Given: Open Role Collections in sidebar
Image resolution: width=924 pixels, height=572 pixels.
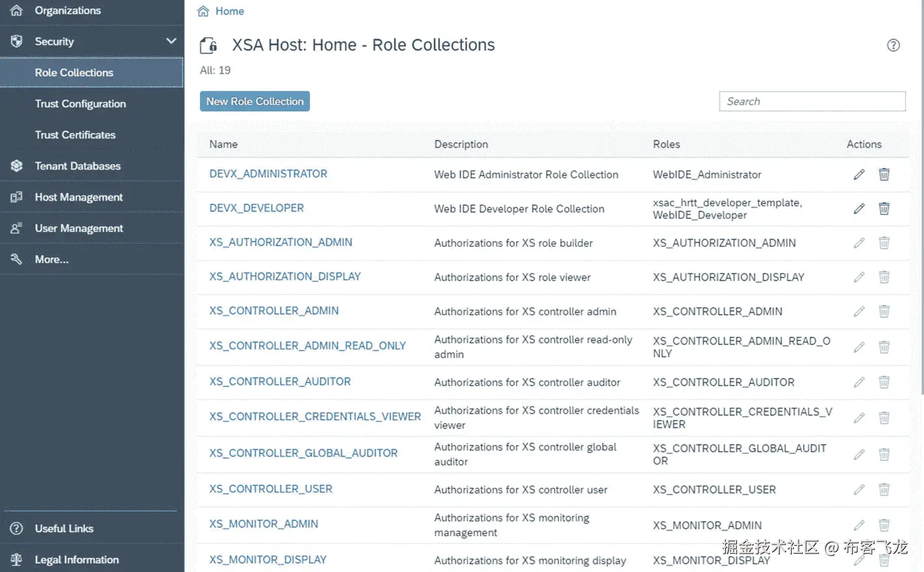Looking at the screenshot, I should point(91,72).
